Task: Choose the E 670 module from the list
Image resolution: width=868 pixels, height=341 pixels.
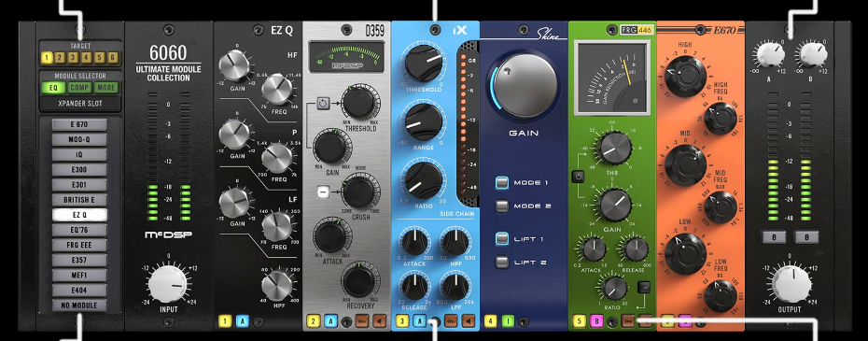Action: [x=79, y=124]
